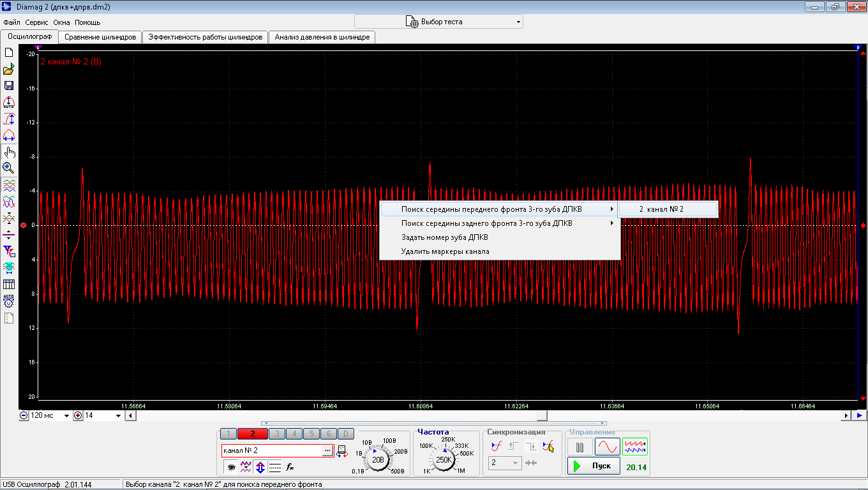Image resolution: width=868 pixels, height=490 pixels.
Task: Choose Поиск середины переднего фронта 3-го зуба
Action: (x=500, y=209)
